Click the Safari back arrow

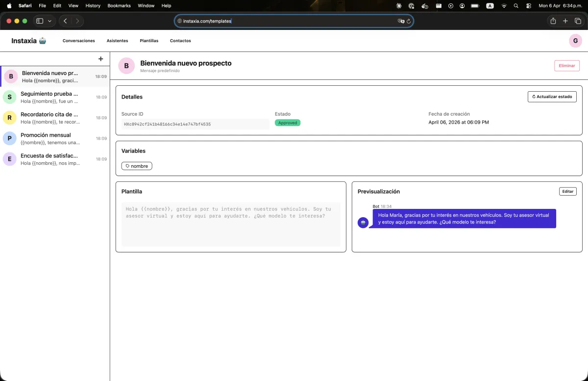[x=65, y=21]
